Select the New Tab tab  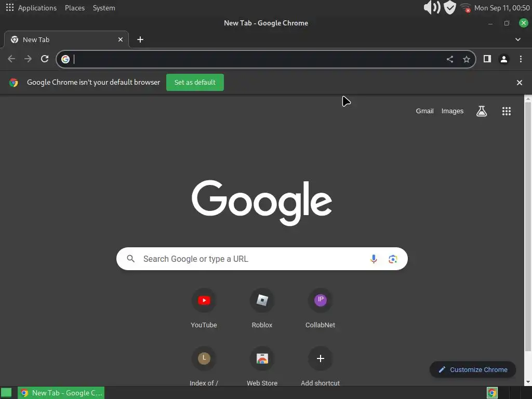(x=66, y=39)
